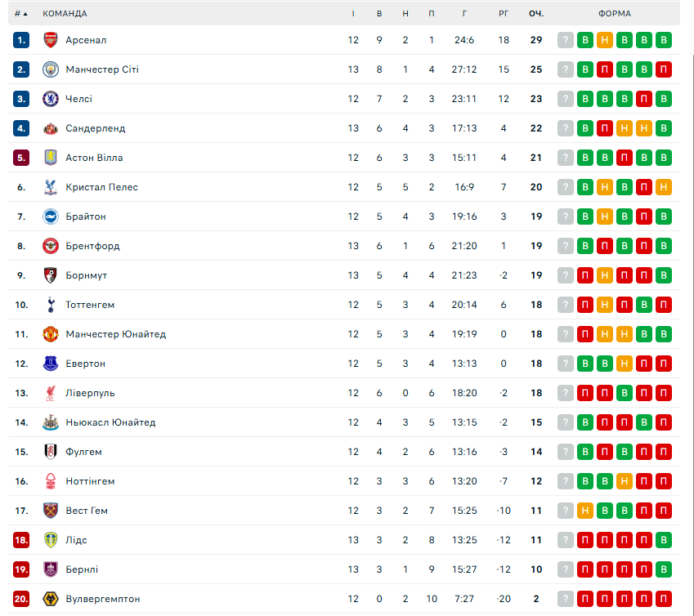The width and height of the screenshot is (694, 616).
Task: Click the Wolverhampton wolf crest
Action: click(x=51, y=599)
